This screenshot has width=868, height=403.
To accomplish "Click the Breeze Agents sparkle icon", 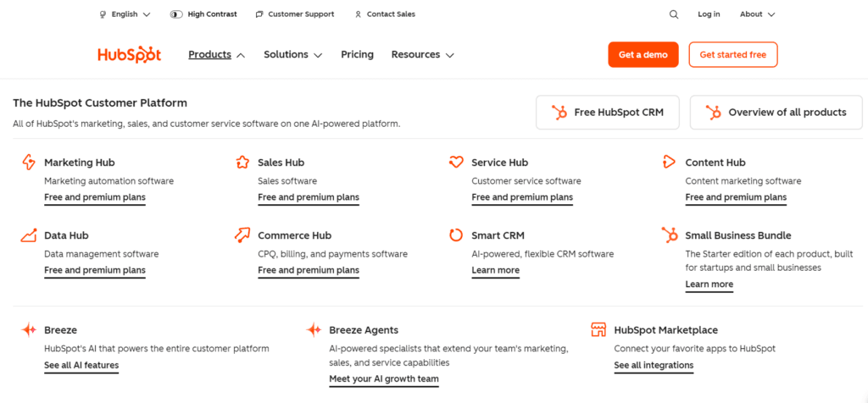I will 314,330.
